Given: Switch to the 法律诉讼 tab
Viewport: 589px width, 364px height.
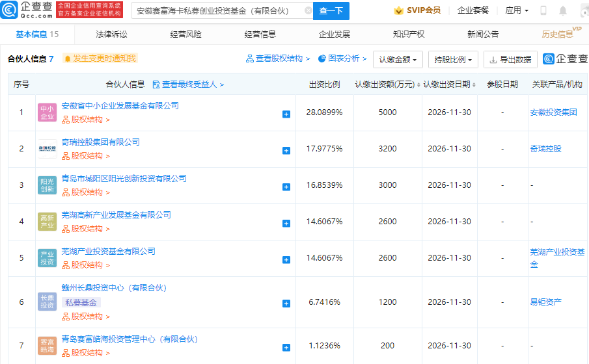Looking at the screenshot, I should [111, 34].
